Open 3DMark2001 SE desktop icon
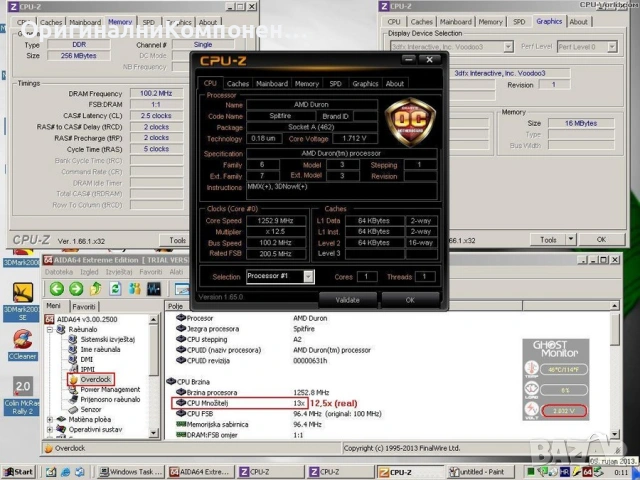This screenshot has width=640, height=480. [x=23, y=301]
